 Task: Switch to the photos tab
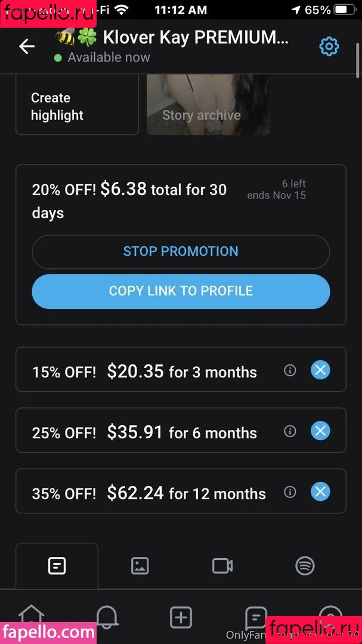click(140, 566)
